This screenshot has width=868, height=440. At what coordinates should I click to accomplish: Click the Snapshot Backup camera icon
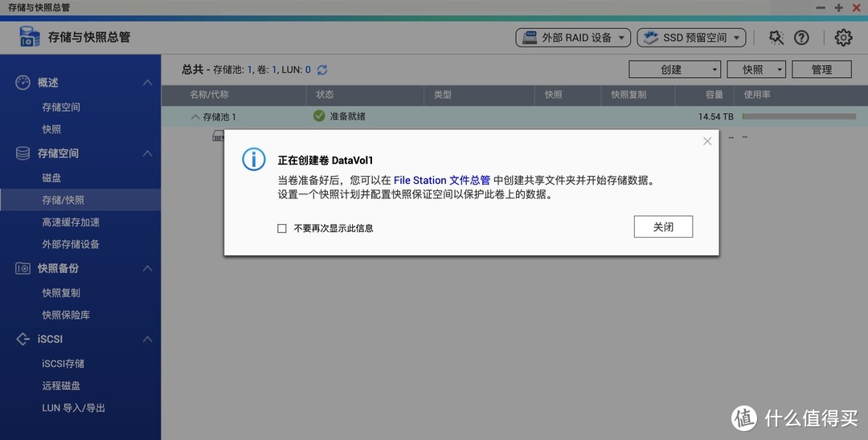23,268
